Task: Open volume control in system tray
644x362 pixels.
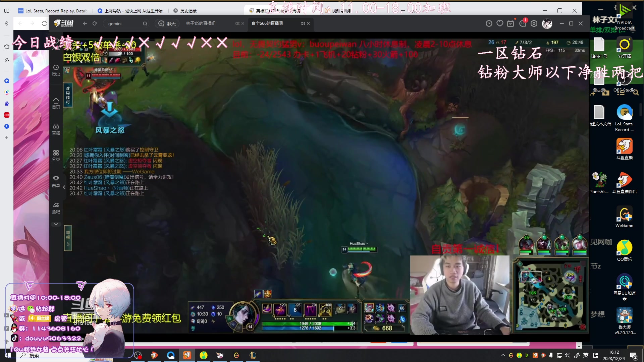Action: 567,355
